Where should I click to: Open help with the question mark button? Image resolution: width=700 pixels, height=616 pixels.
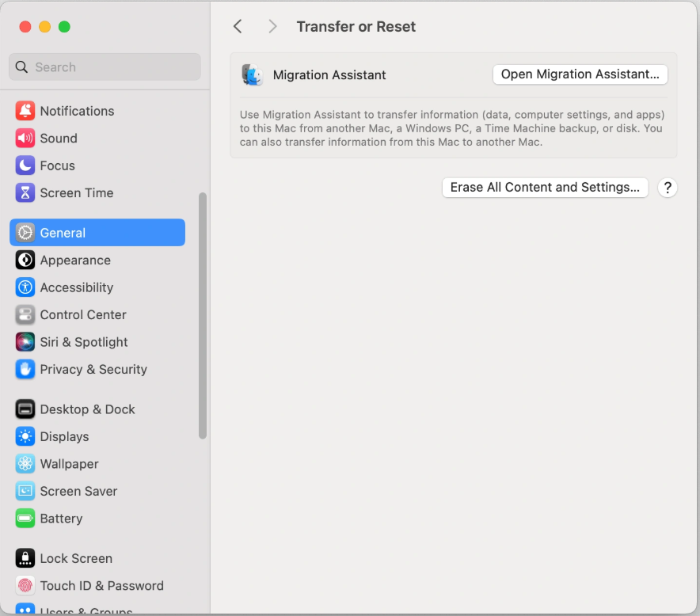point(668,188)
